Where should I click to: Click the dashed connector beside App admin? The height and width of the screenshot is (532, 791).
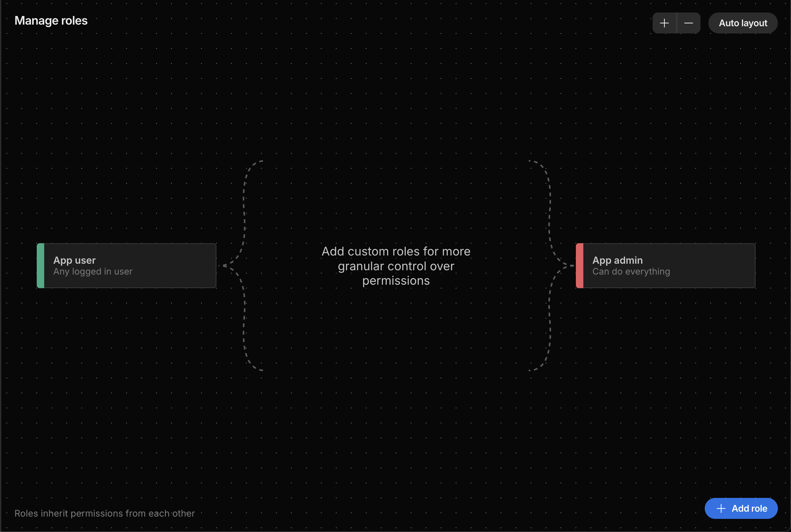(x=568, y=265)
